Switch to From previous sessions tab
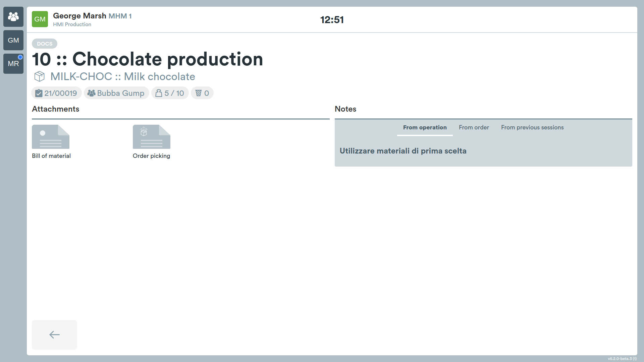Image resolution: width=644 pixels, height=362 pixels. [532, 128]
